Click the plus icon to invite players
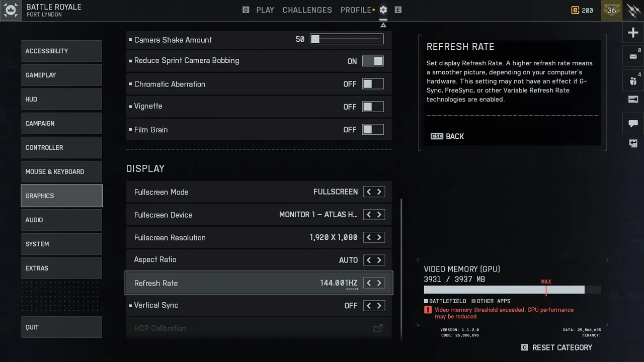The height and width of the screenshot is (362, 644). click(633, 33)
